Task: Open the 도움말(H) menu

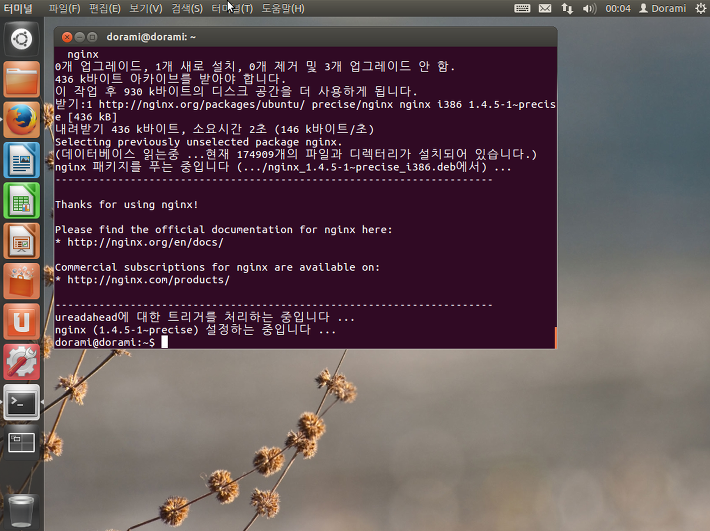Action: (283, 8)
